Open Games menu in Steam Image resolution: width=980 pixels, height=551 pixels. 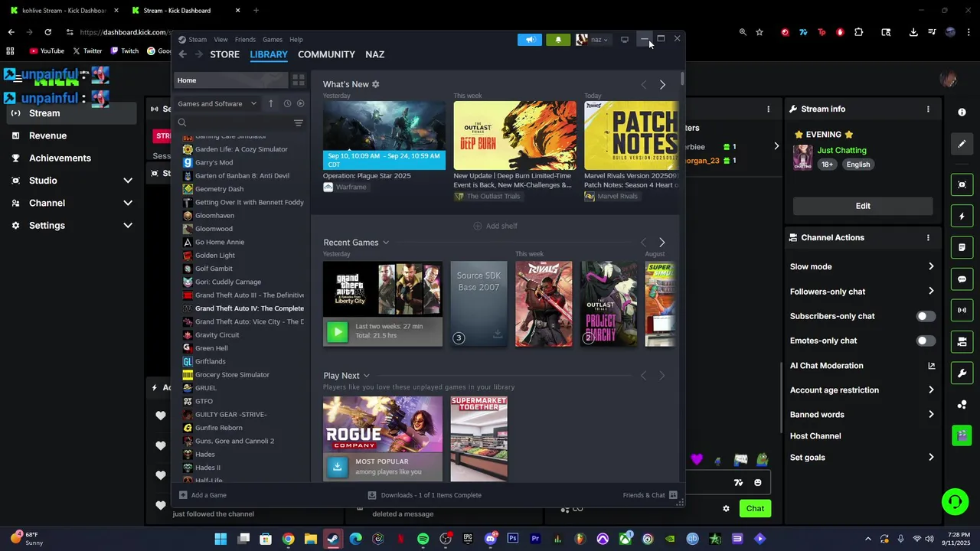point(273,40)
